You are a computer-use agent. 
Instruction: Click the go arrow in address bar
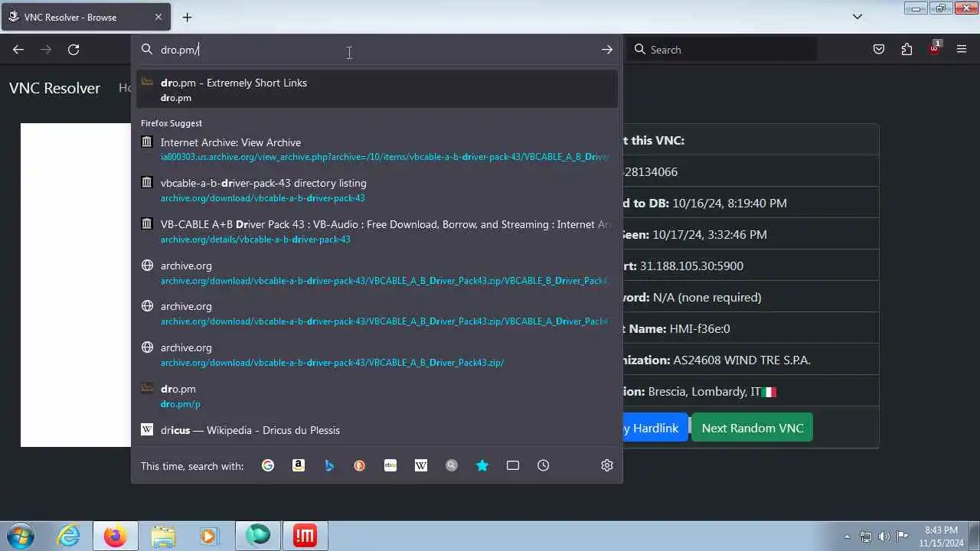(606, 50)
